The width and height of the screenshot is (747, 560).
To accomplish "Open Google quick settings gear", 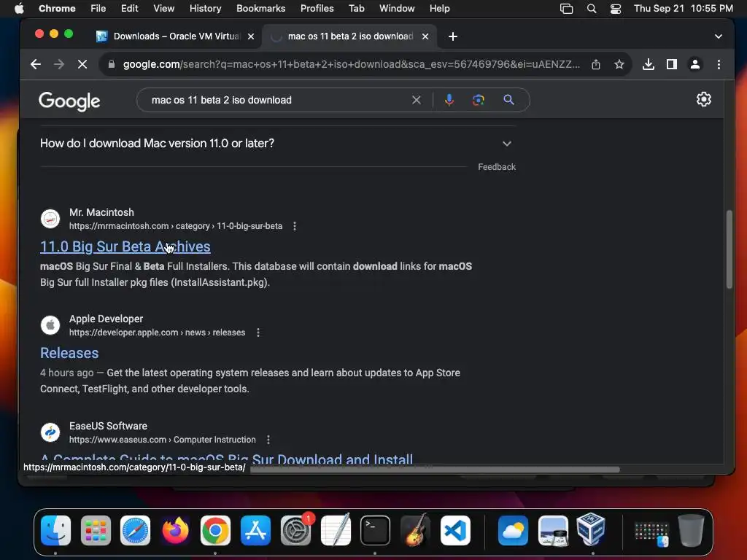I will (x=704, y=99).
